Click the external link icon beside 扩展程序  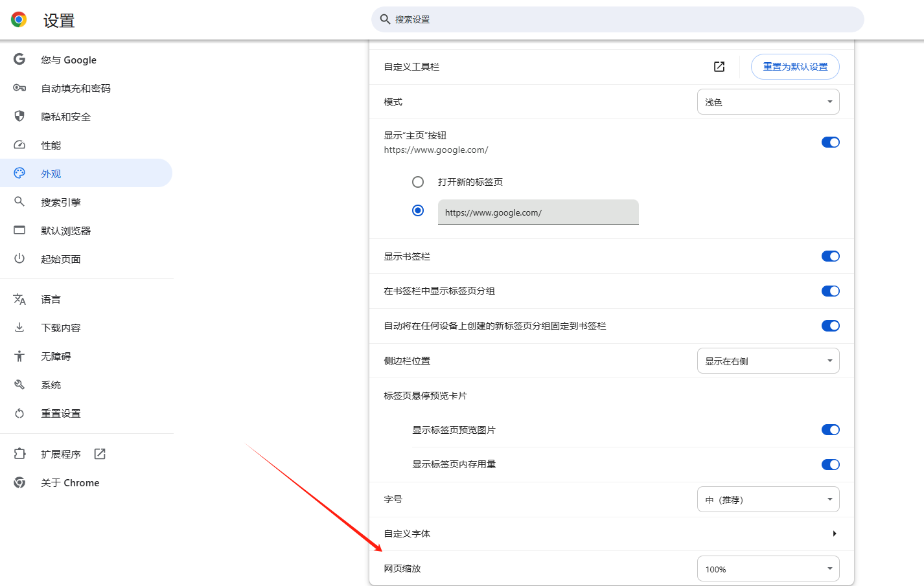pos(100,454)
